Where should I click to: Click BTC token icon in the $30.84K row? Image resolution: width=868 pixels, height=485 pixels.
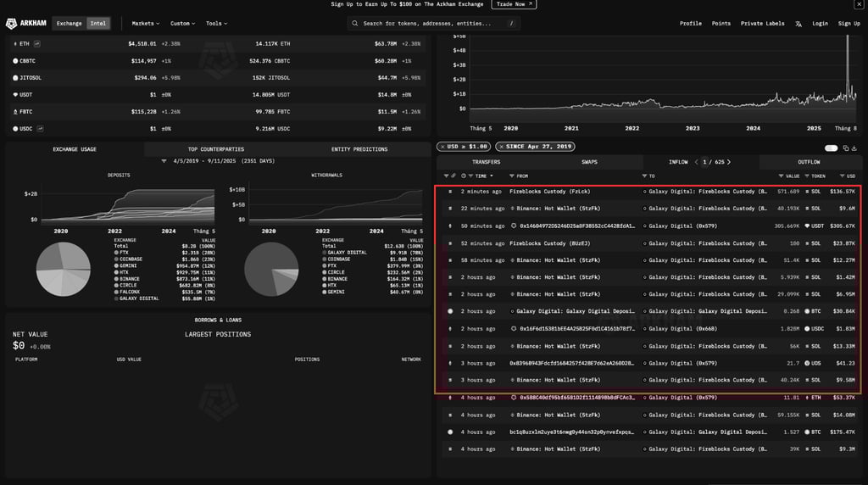pos(807,311)
